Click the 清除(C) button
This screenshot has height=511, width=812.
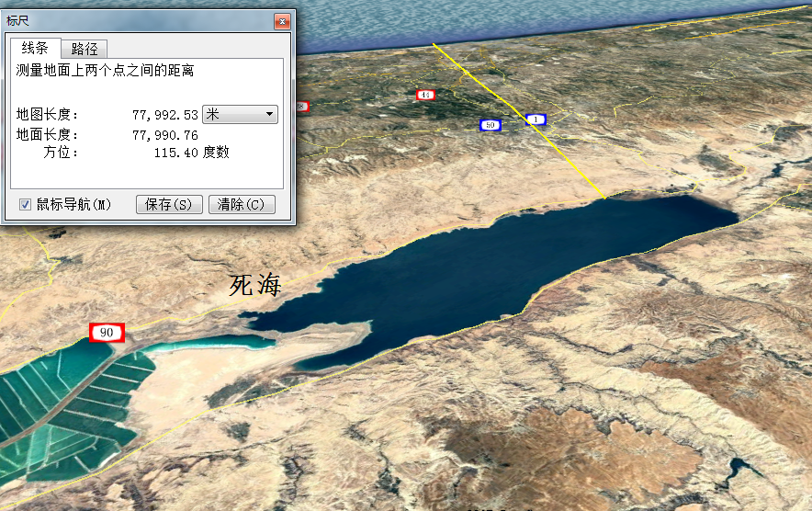point(242,204)
